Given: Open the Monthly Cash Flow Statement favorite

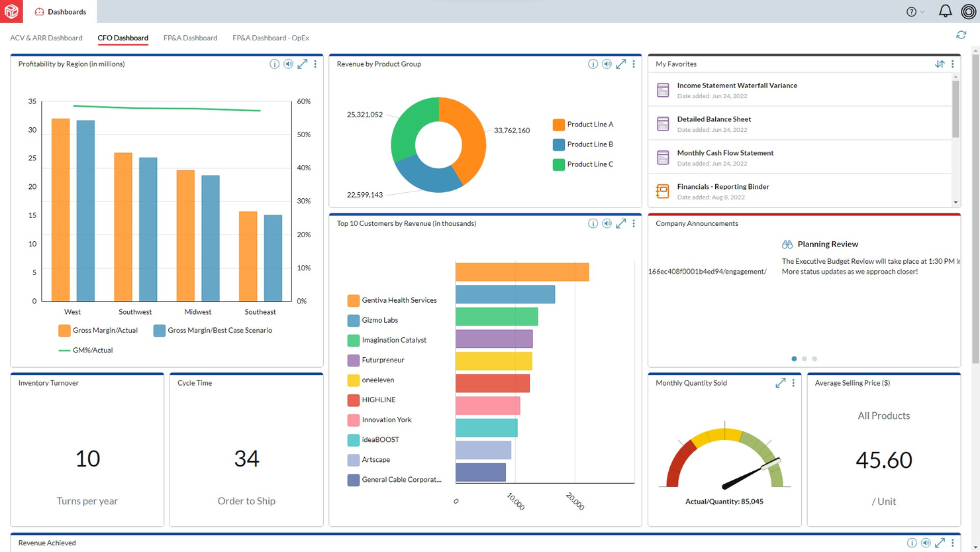Looking at the screenshot, I should pyautogui.click(x=725, y=152).
